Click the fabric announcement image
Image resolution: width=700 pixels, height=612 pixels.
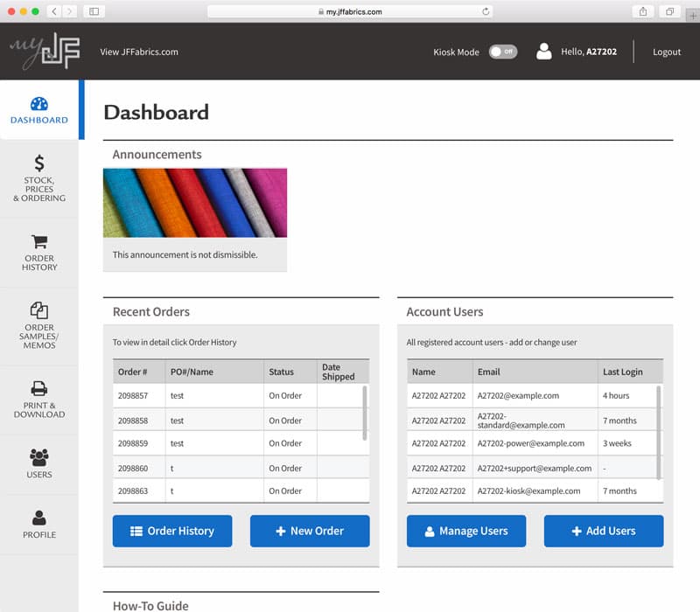tap(195, 203)
